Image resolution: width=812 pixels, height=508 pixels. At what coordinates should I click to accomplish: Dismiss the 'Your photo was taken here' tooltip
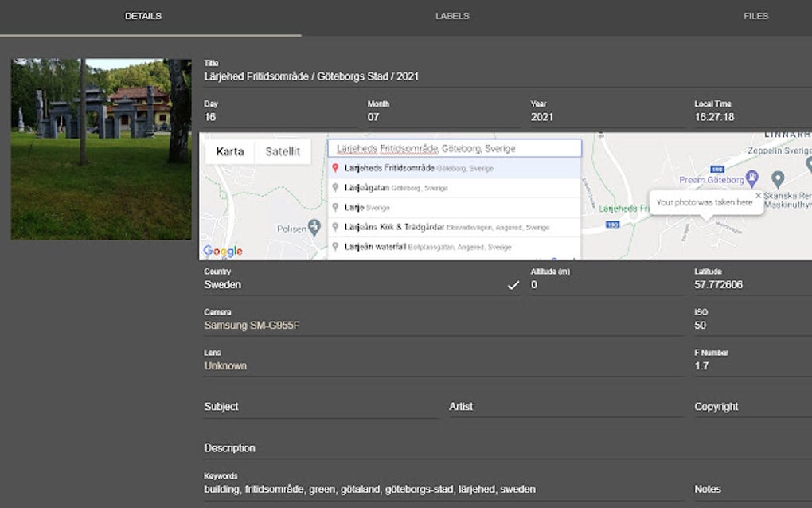point(757,194)
